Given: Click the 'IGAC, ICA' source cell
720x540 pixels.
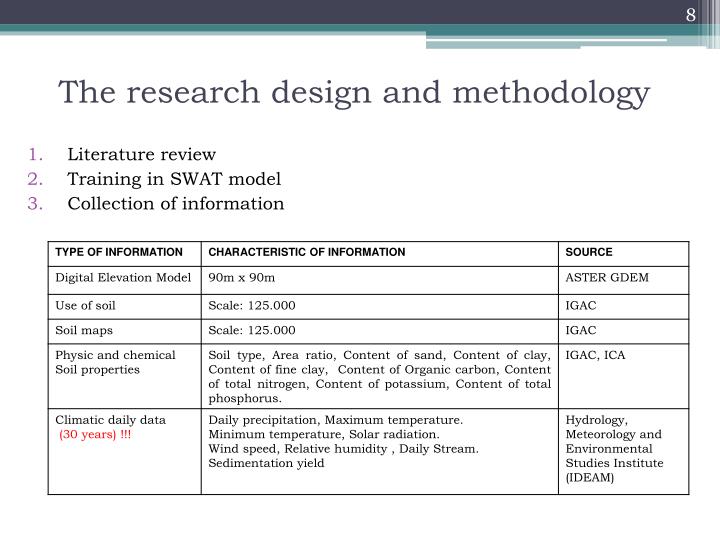Looking at the screenshot, I should 624,376.
